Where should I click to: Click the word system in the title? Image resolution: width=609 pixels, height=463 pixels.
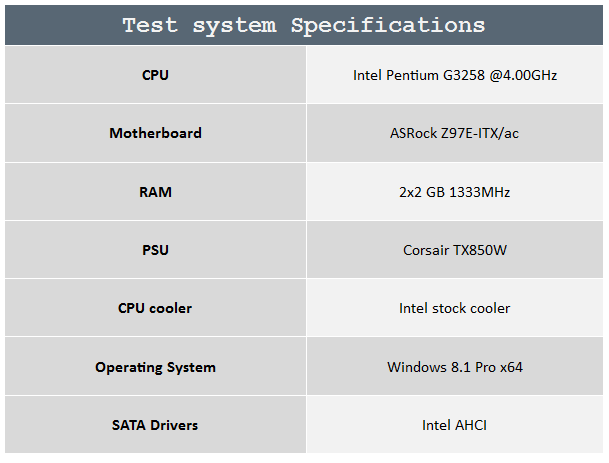click(x=234, y=26)
